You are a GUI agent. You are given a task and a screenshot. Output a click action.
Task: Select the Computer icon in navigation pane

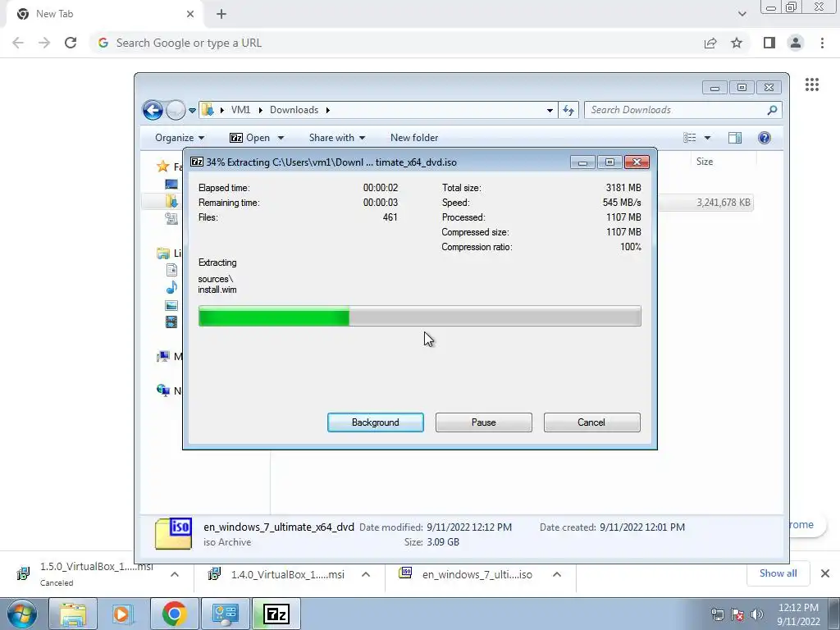(x=163, y=357)
